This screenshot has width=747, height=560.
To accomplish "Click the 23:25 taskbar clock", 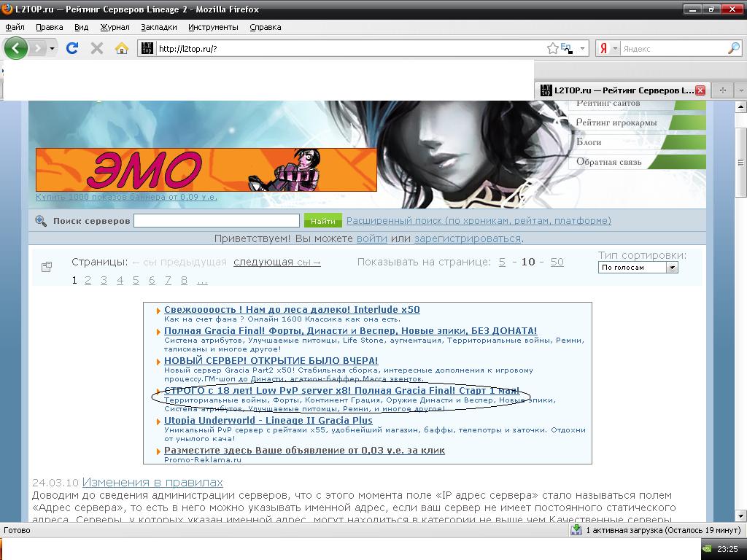I will (x=727, y=549).
